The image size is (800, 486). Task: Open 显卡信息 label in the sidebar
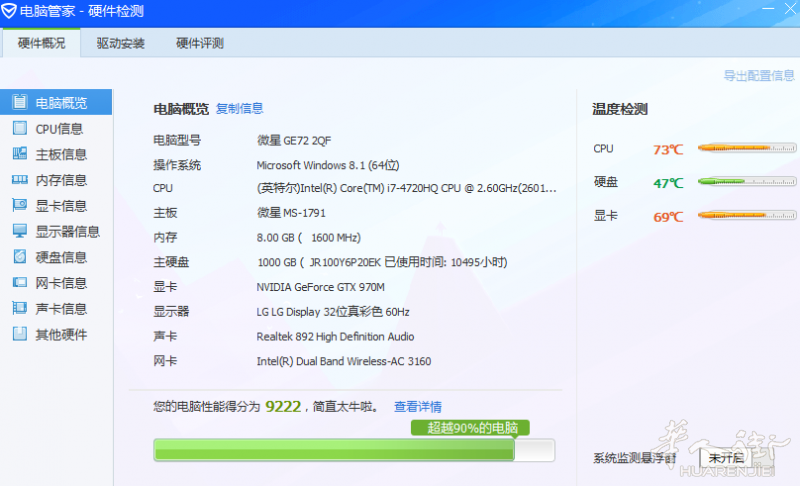(x=61, y=206)
